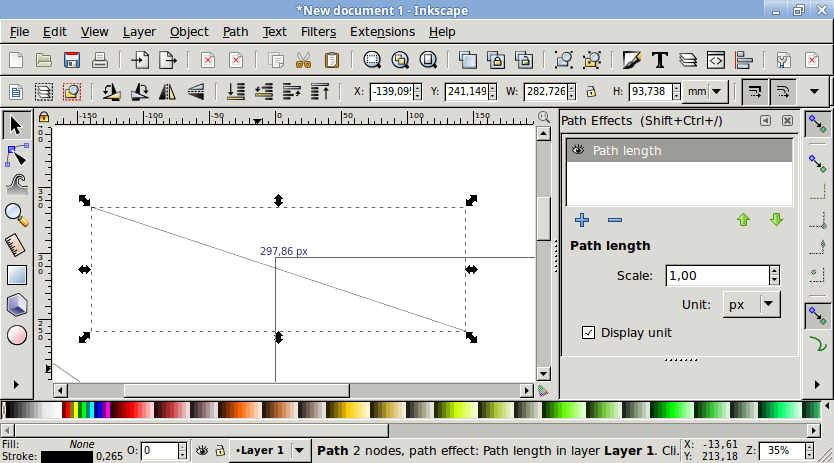Add a new path effect with plus
Viewport: 834px width, 463px height.
pos(582,220)
